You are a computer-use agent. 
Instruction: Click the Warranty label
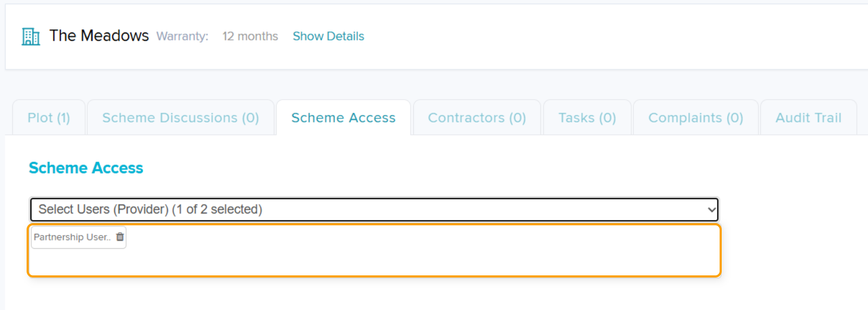[182, 36]
